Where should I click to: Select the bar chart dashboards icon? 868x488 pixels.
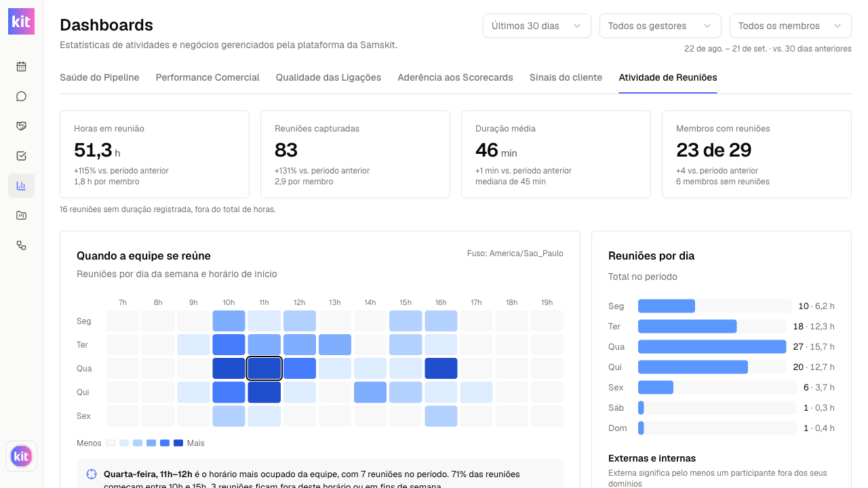coord(21,186)
